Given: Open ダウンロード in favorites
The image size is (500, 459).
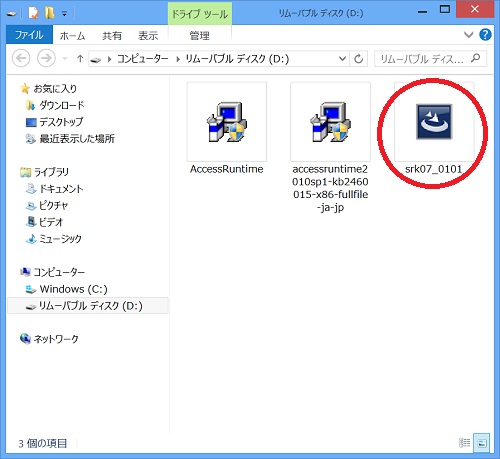Looking at the screenshot, I should click(x=62, y=106).
